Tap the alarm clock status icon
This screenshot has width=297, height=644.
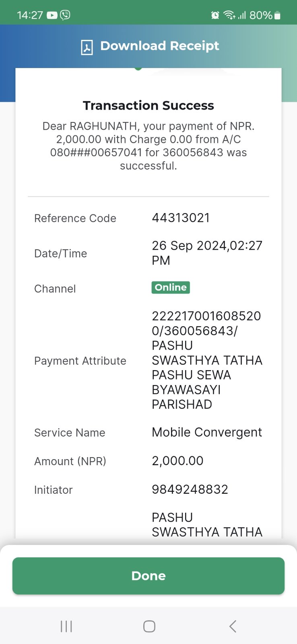pos(215,15)
